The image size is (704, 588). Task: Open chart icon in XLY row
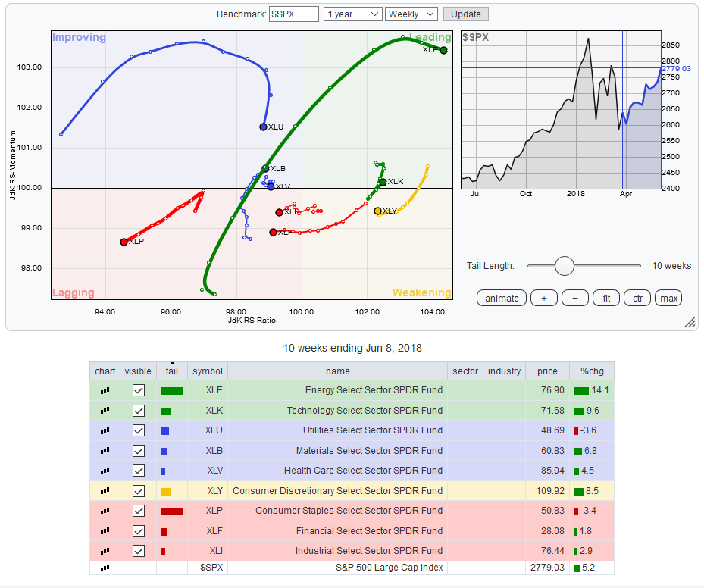(105, 491)
